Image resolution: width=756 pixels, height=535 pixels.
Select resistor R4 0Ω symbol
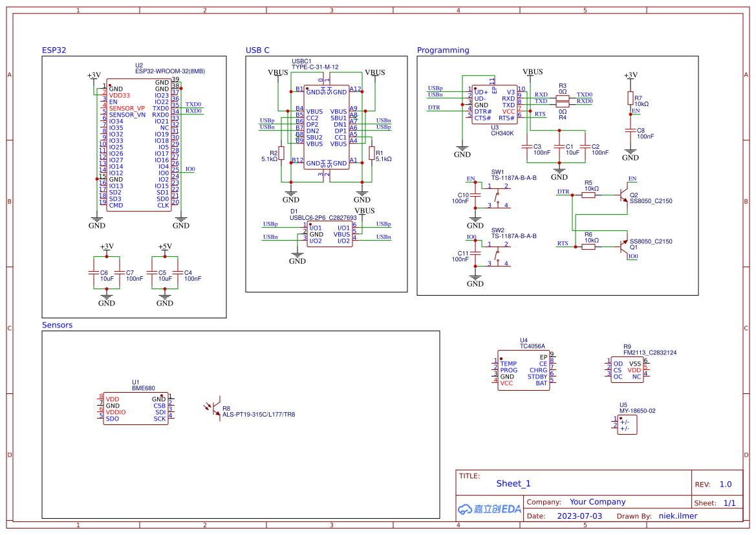click(x=562, y=104)
